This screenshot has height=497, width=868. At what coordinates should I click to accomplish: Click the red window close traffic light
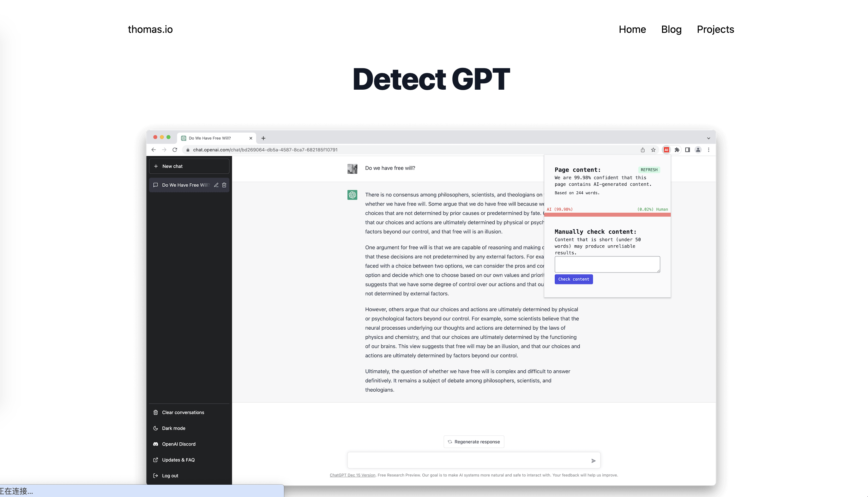pyautogui.click(x=155, y=137)
